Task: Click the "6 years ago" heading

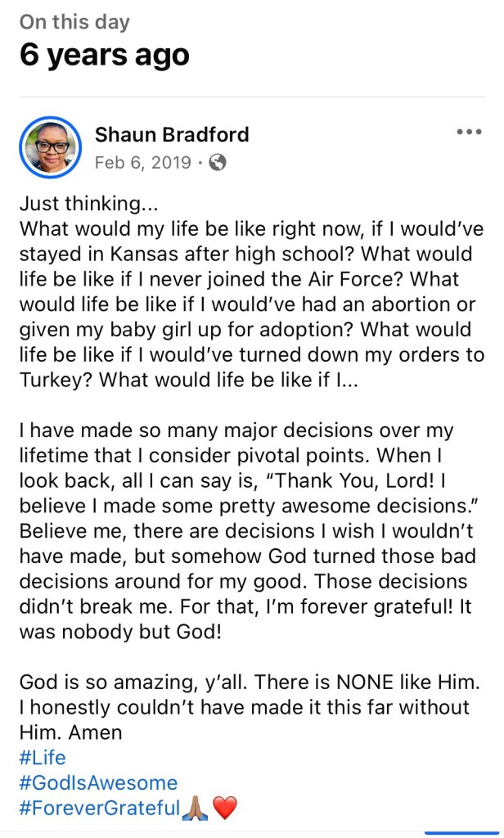Action: coord(104,56)
